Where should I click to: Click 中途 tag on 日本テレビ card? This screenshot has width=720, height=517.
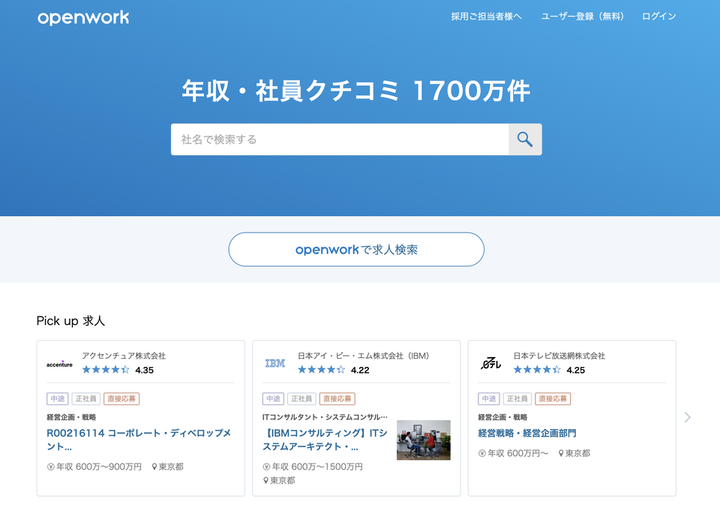point(489,399)
